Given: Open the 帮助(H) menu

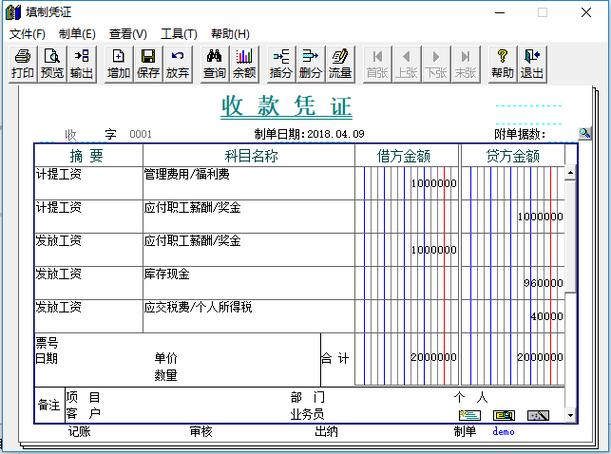Looking at the screenshot, I should pyautogui.click(x=230, y=34).
